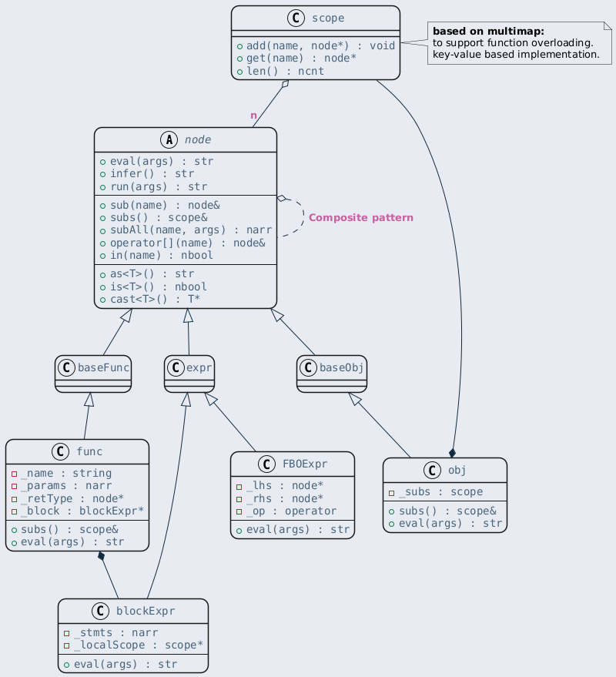Click the red private marker before _name : string
The image size is (616, 677).
(x=15, y=474)
